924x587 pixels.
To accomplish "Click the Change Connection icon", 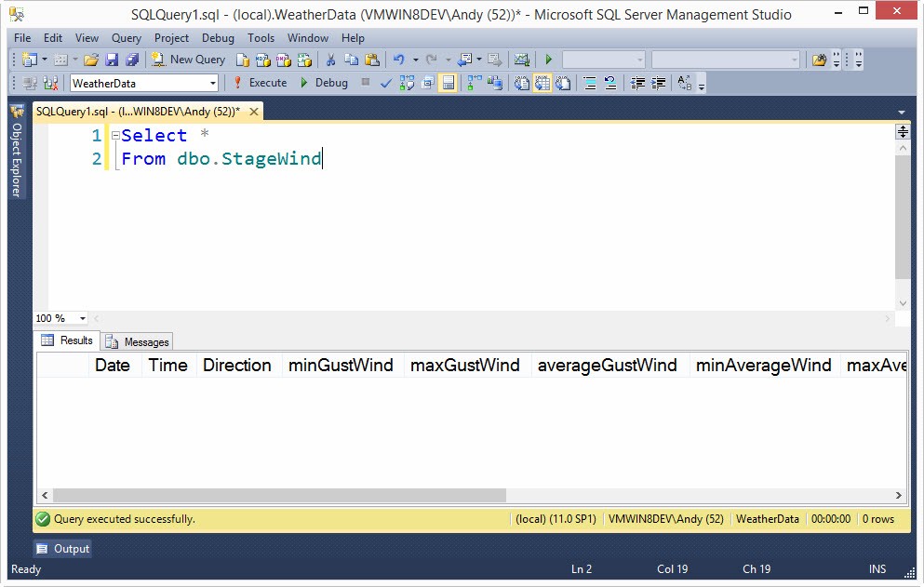I will click(x=50, y=83).
